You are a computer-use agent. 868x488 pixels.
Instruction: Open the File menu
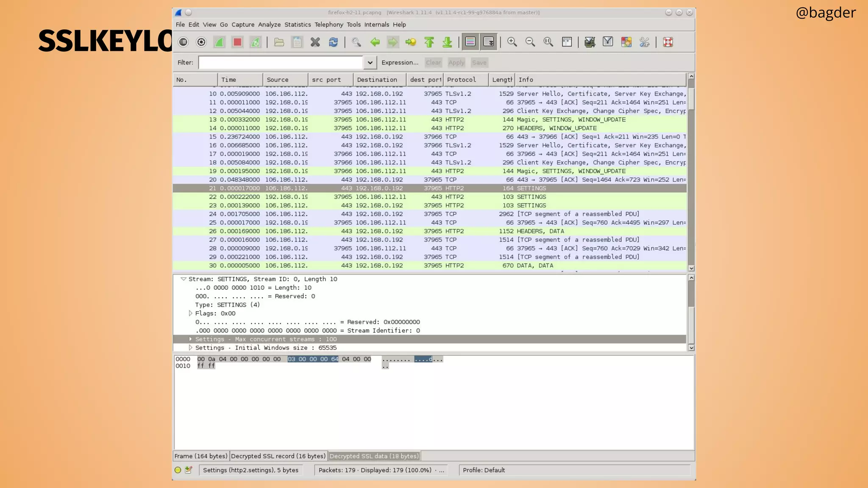point(180,25)
